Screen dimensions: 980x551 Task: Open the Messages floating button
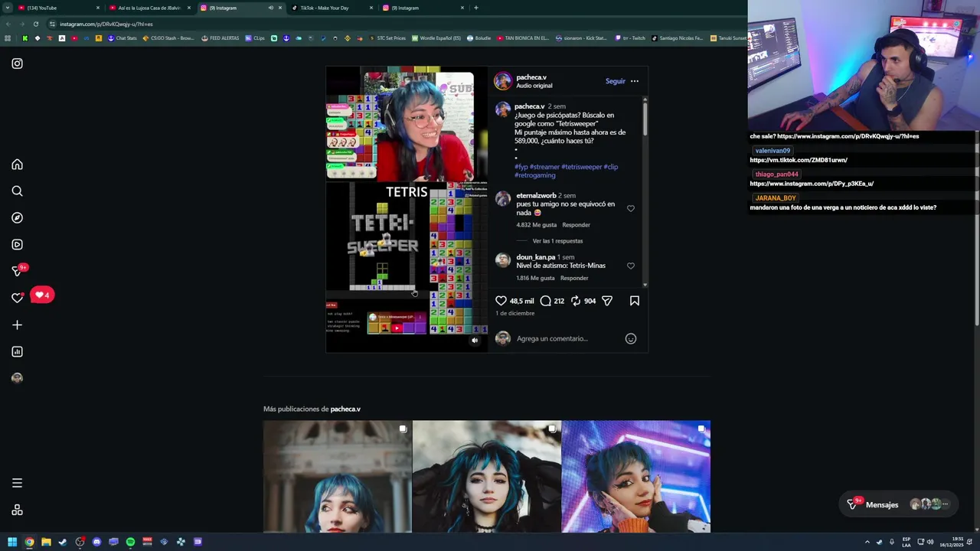[897, 504]
